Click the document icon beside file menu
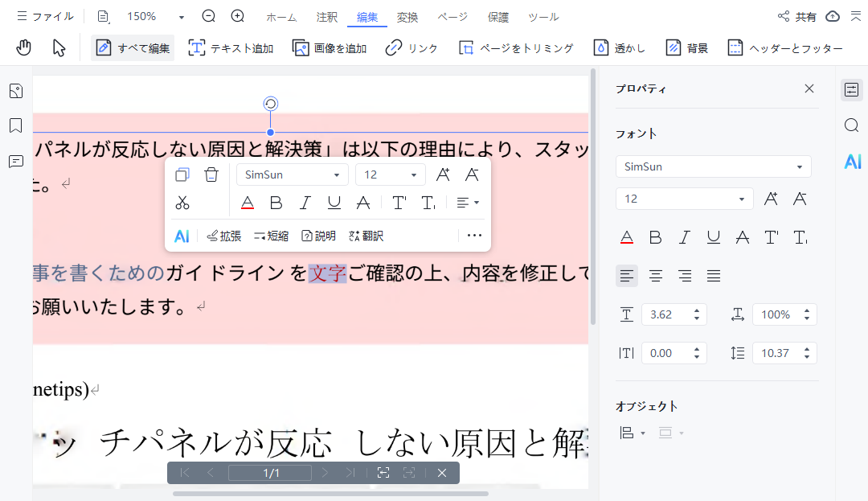The width and height of the screenshot is (868, 501). tap(103, 17)
